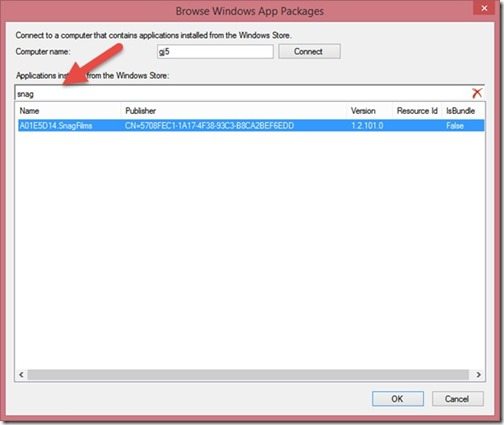Click the horizontal scrollbar track
Viewport: 504px width, 425px height.
coord(248,375)
